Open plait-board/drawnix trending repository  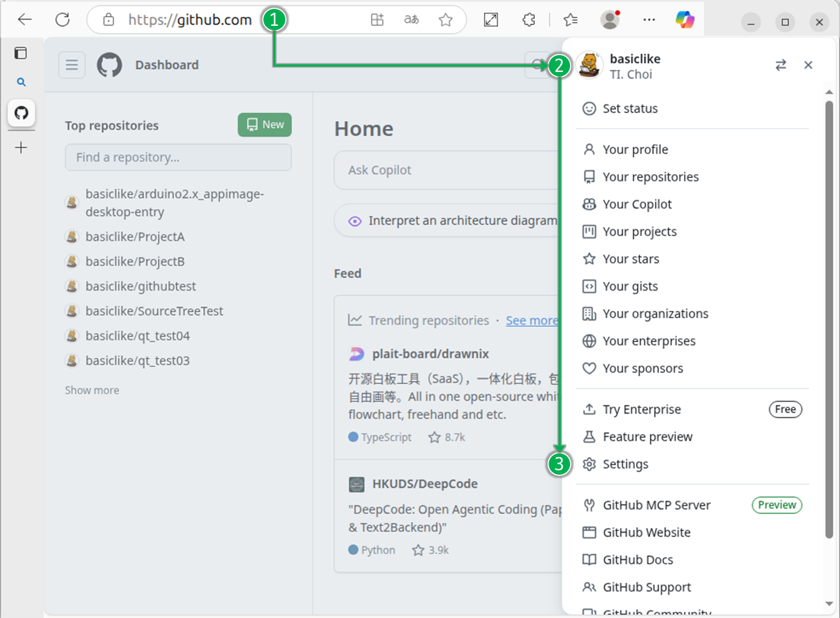pos(430,354)
